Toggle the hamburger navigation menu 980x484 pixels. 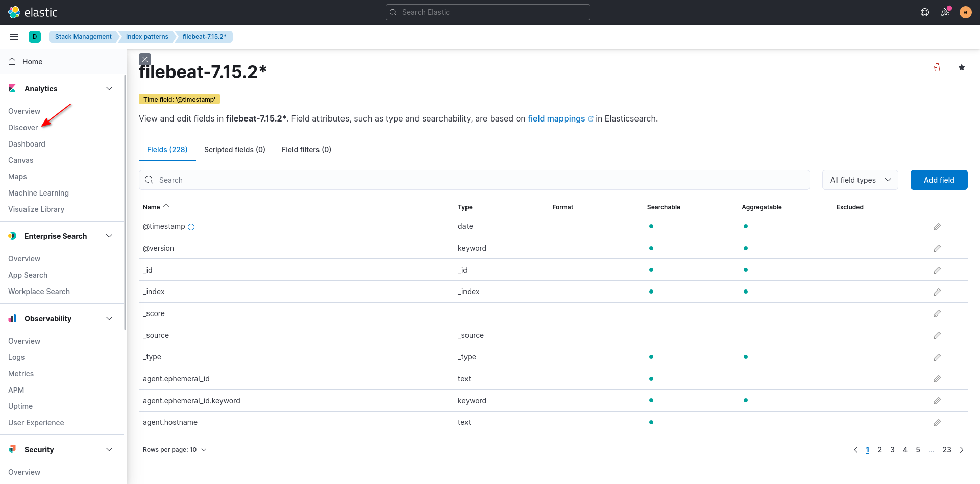[14, 37]
